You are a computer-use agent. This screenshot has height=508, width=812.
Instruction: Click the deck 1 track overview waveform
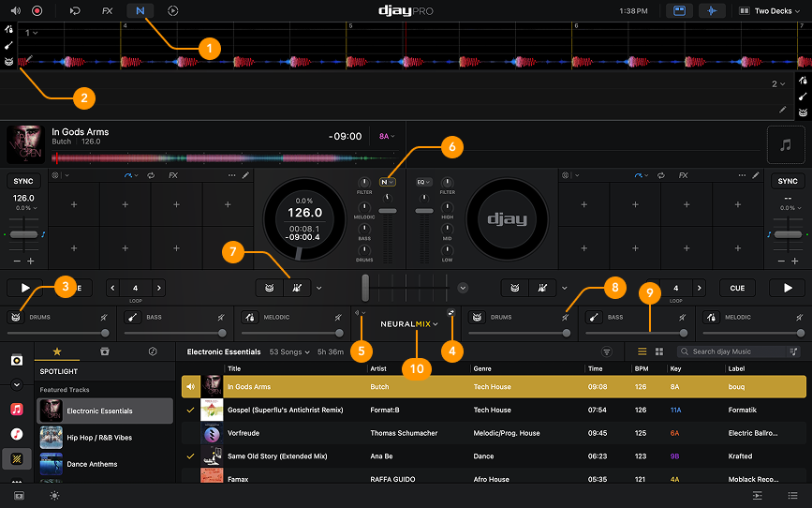click(226, 158)
